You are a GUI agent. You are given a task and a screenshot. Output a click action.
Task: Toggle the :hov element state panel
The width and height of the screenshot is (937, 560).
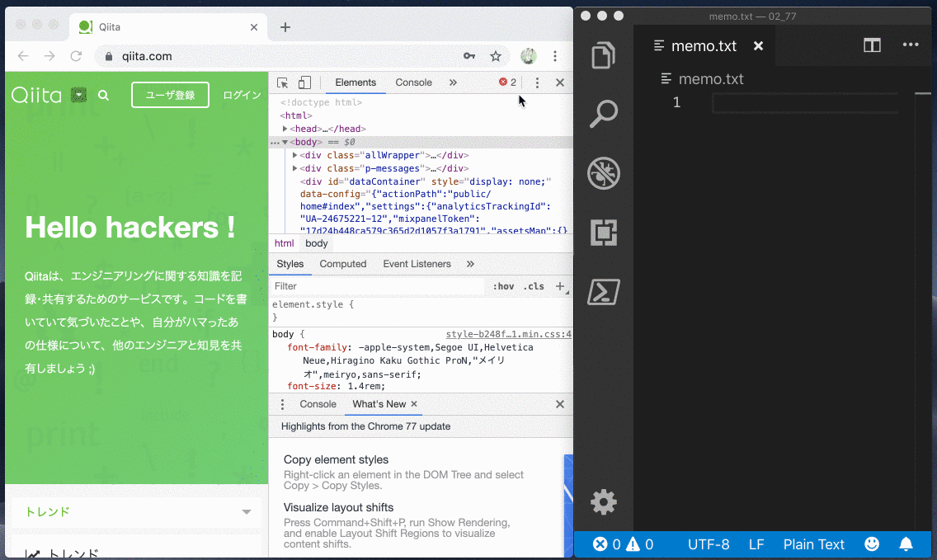[x=503, y=286]
